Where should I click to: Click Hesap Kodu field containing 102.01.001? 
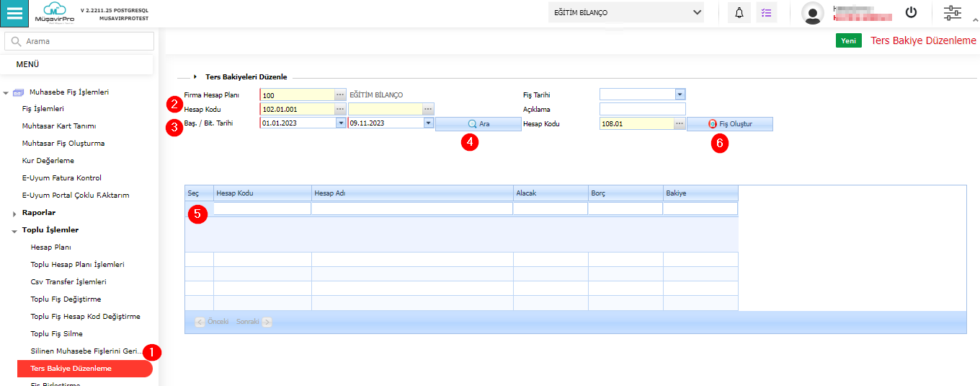point(297,109)
